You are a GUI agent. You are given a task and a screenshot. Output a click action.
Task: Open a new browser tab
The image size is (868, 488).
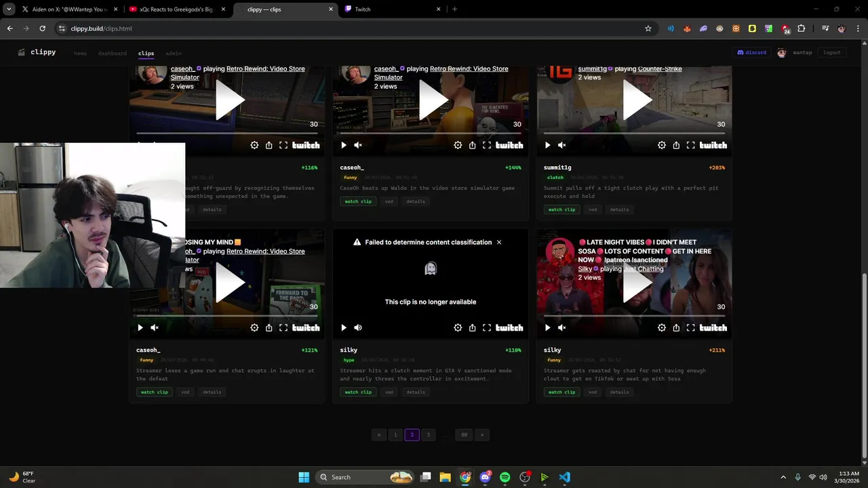454,9
